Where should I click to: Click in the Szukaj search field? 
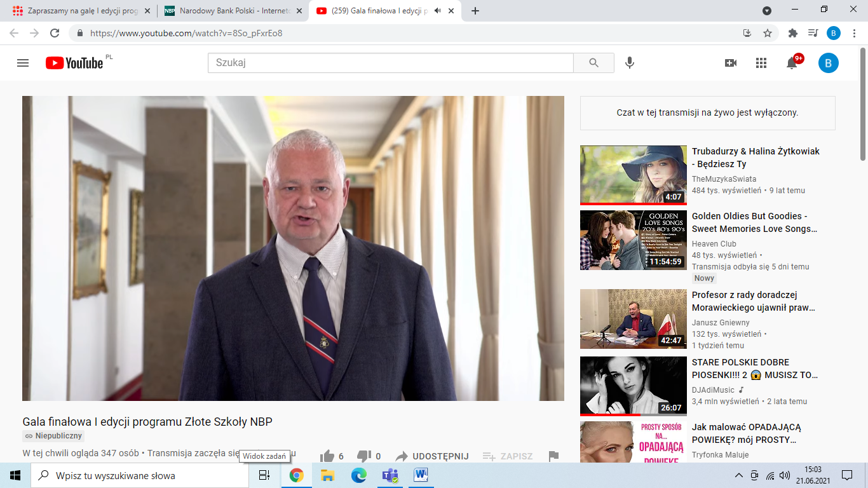391,63
